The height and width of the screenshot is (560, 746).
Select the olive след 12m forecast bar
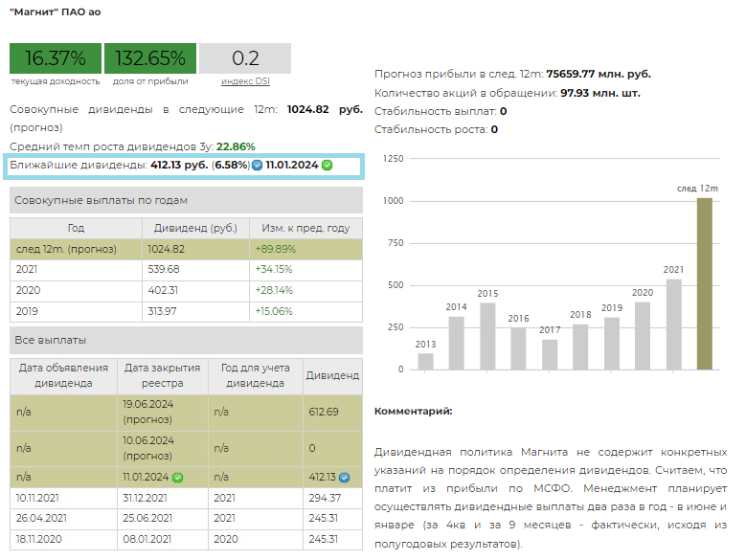705,283
